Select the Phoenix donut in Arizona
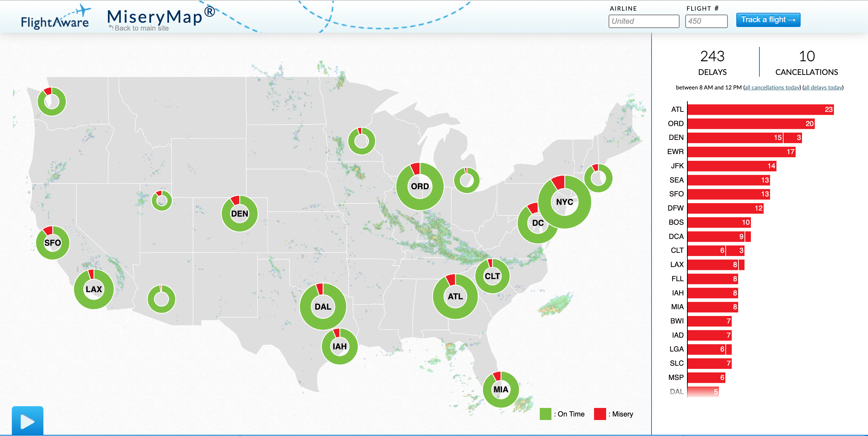This screenshot has width=868, height=436. click(x=161, y=299)
